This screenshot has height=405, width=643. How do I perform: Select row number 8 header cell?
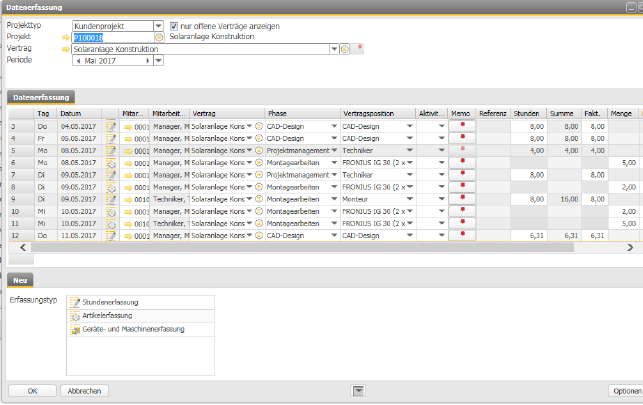click(x=21, y=187)
